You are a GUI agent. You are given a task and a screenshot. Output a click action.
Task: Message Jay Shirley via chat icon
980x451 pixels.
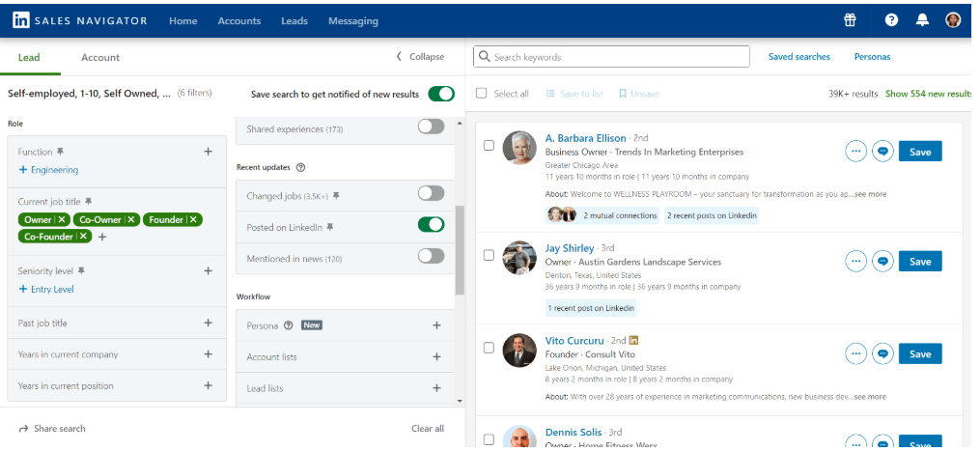(882, 261)
